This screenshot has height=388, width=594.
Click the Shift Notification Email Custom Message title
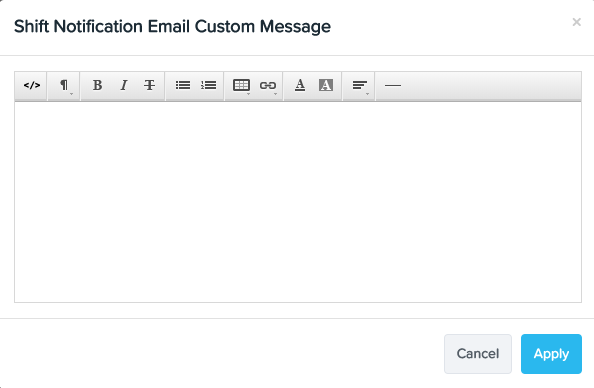(172, 27)
